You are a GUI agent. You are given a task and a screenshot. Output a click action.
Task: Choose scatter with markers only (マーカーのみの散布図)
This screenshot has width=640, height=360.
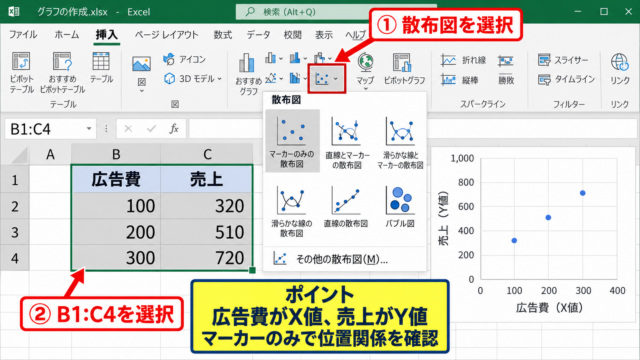tap(292, 141)
